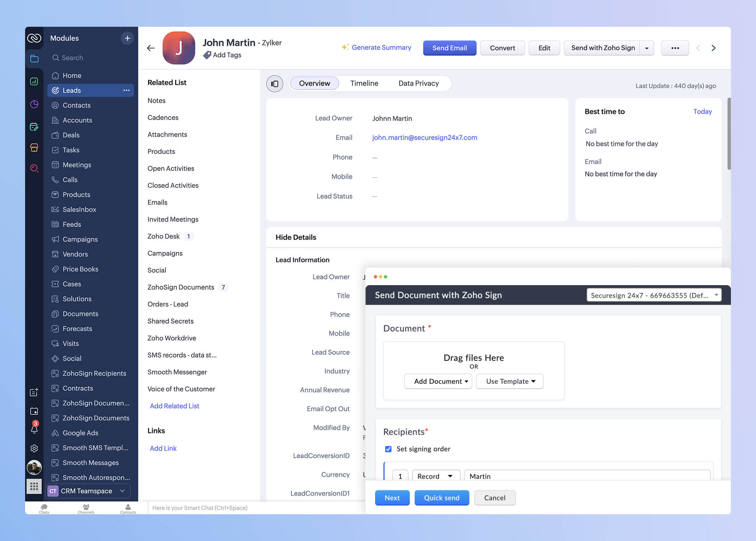Click the Add Link link
Screen dimensions: 756x541
point(163,448)
